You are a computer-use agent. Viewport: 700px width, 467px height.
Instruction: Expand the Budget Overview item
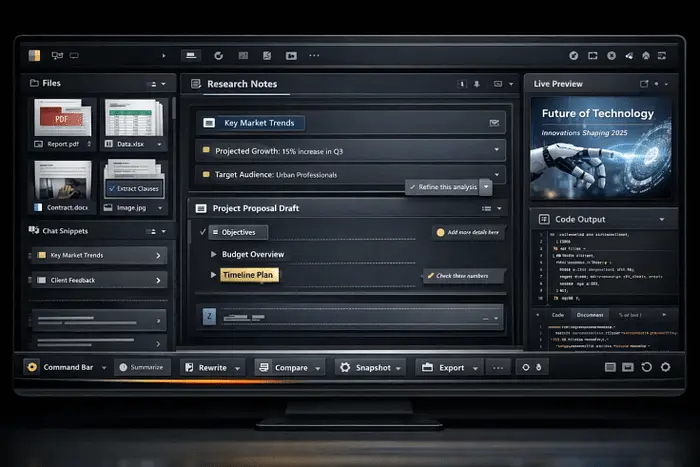coord(213,254)
